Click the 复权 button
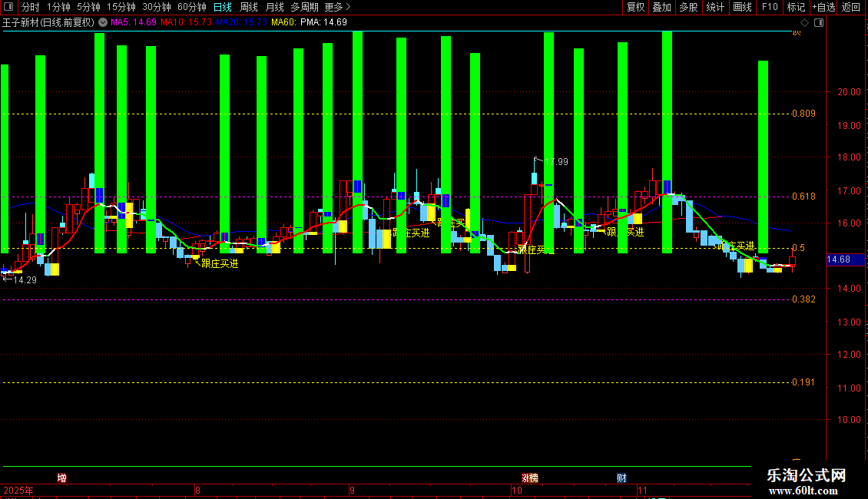This screenshot has height=499, width=868. click(x=635, y=7)
